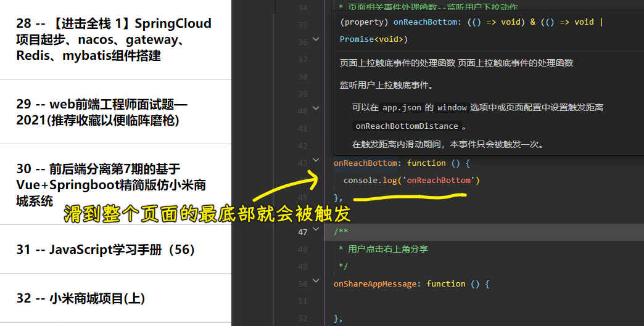Open list item 28 SpringCloud project article
This screenshot has width=644, height=326.
[115, 39]
